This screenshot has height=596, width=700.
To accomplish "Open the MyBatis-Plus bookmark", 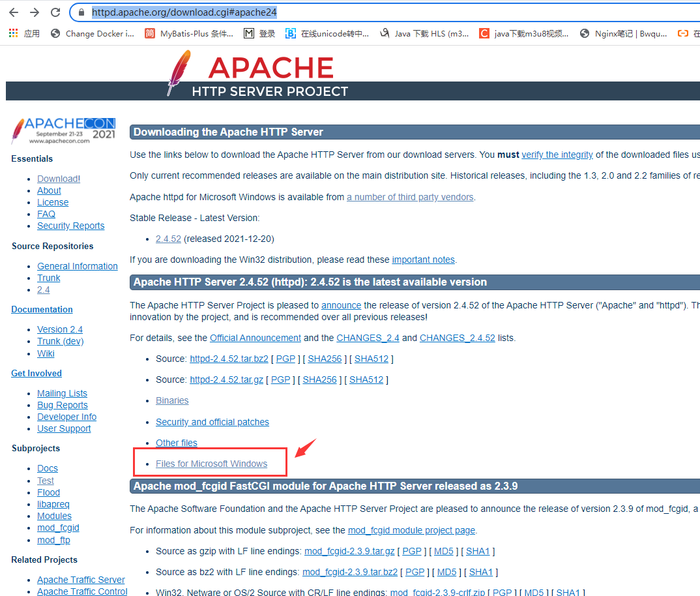I will (x=189, y=33).
